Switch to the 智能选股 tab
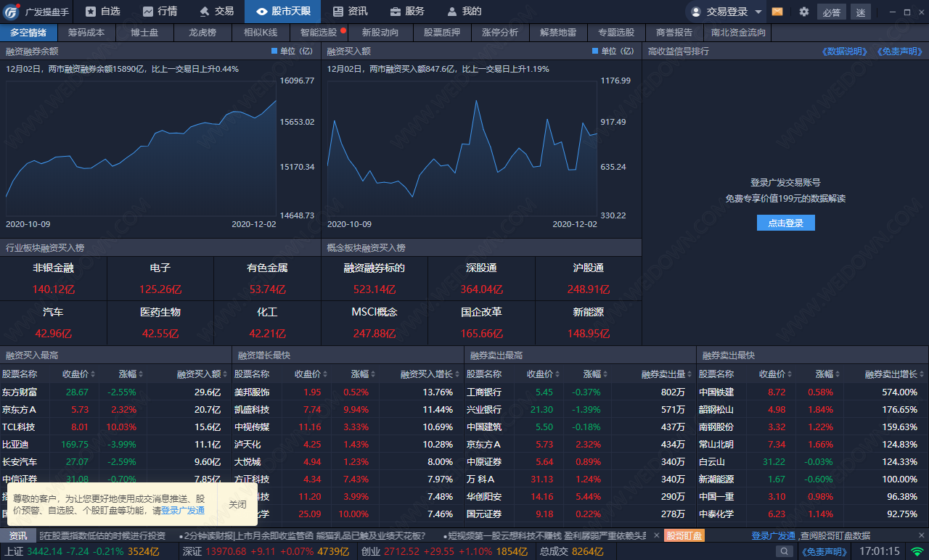Screen dimensions: 929x560 [319, 33]
